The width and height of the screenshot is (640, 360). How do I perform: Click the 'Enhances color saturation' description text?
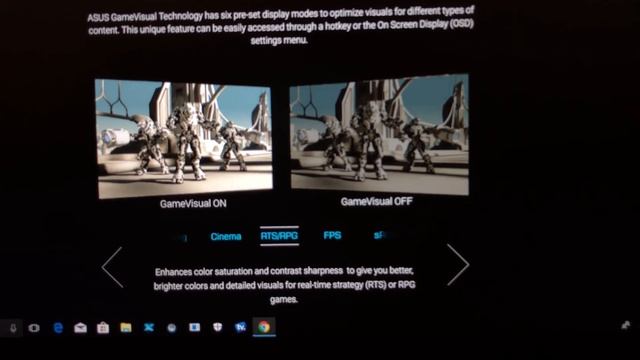(x=284, y=285)
